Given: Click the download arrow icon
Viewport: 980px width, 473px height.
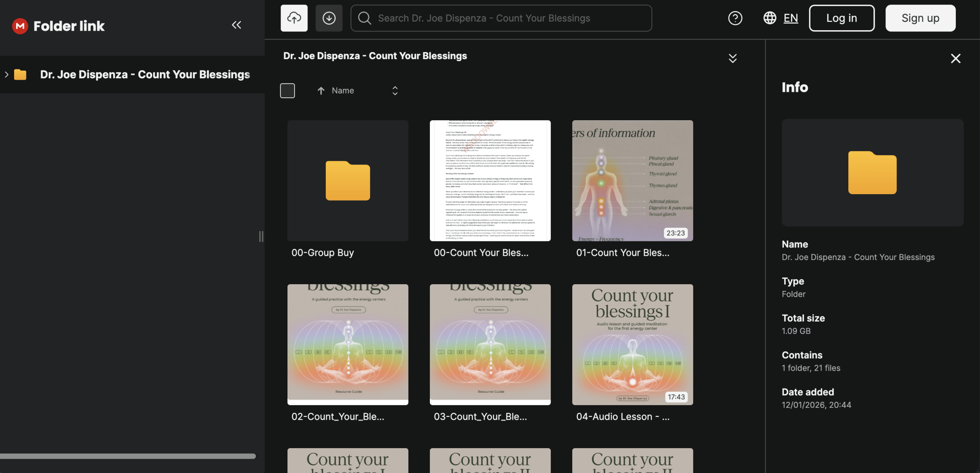Looking at the screenshot, I should (329, 18).
